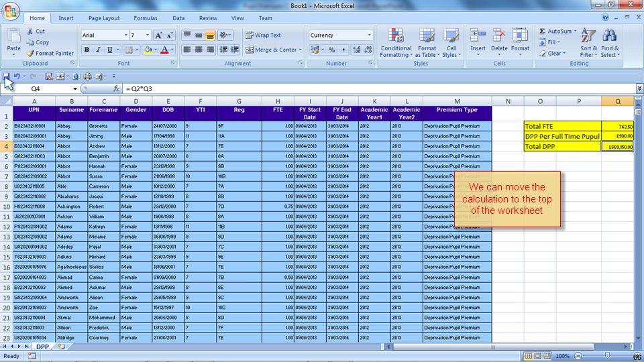Open Format as Table gallery

pos(427,43)
